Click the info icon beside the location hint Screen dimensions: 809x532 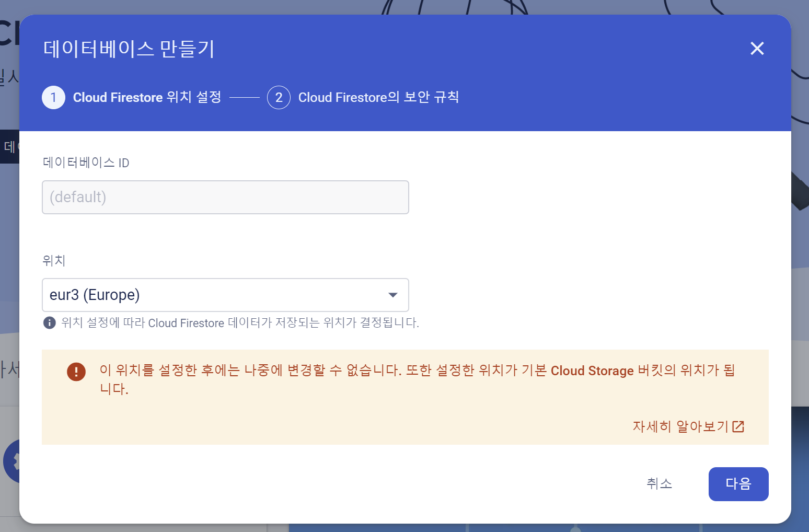(x=50, y=322)
